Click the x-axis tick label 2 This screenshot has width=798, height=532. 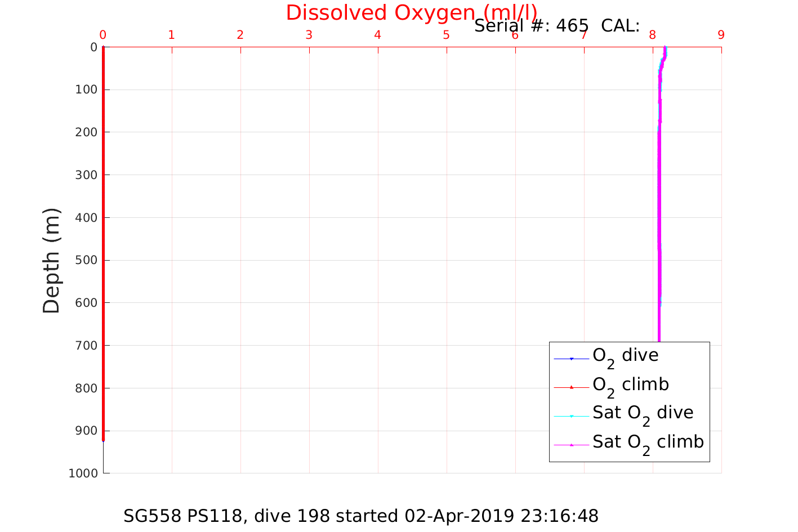[x=240, y=35]
